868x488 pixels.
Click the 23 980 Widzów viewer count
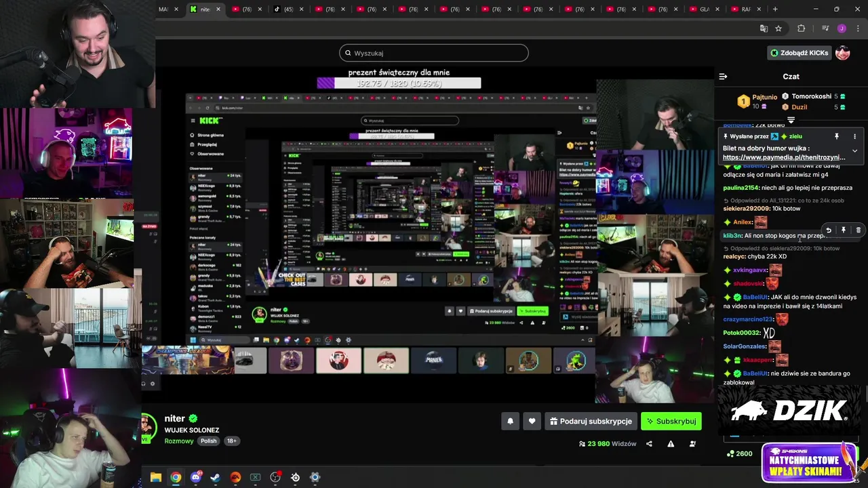point(608,444)
